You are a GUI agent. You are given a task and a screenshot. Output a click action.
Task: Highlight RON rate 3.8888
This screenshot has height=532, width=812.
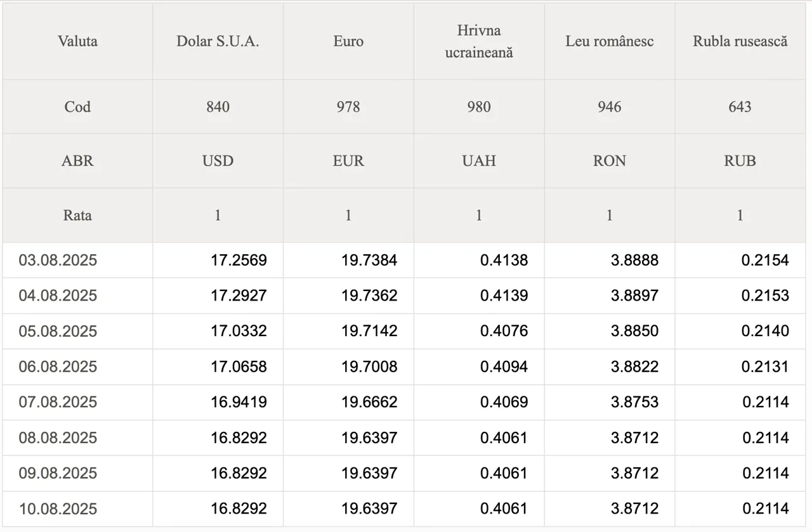point(634,260)
